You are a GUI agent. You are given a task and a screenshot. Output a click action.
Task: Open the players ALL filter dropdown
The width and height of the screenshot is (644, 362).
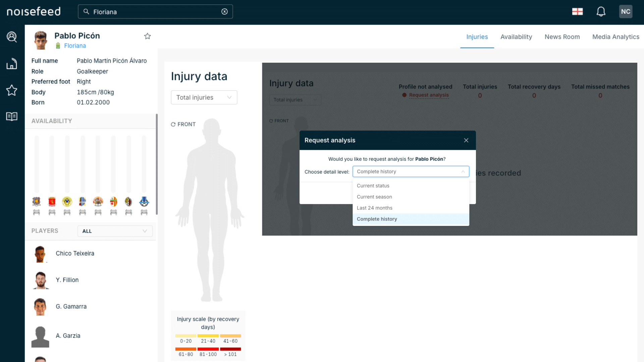[115, 231]
